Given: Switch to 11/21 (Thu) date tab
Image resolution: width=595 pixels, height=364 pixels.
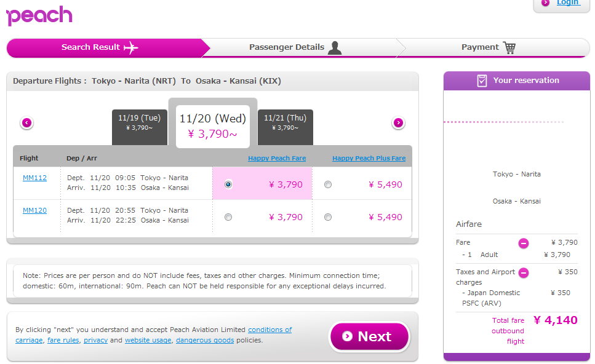Looking at the screenshot, I should [285, 122].
